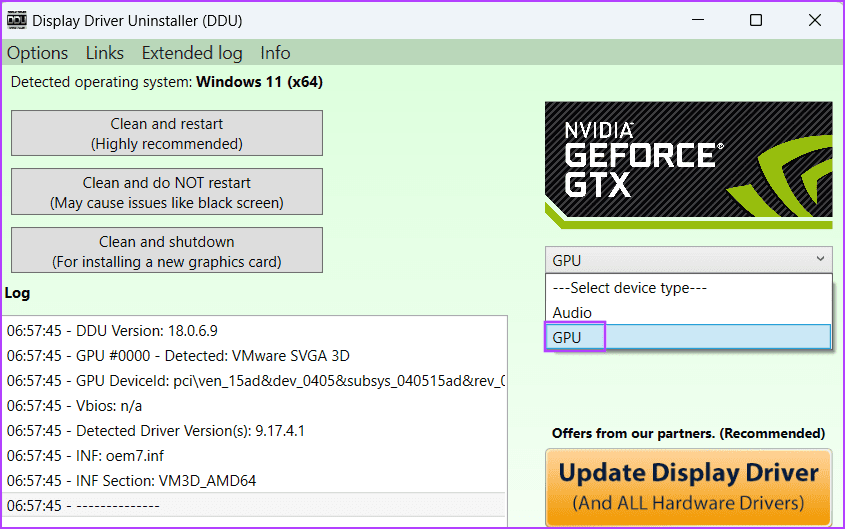Screen dimensions: 845x529
Task: Open the Options menu
Action: [x=38, y=53]
